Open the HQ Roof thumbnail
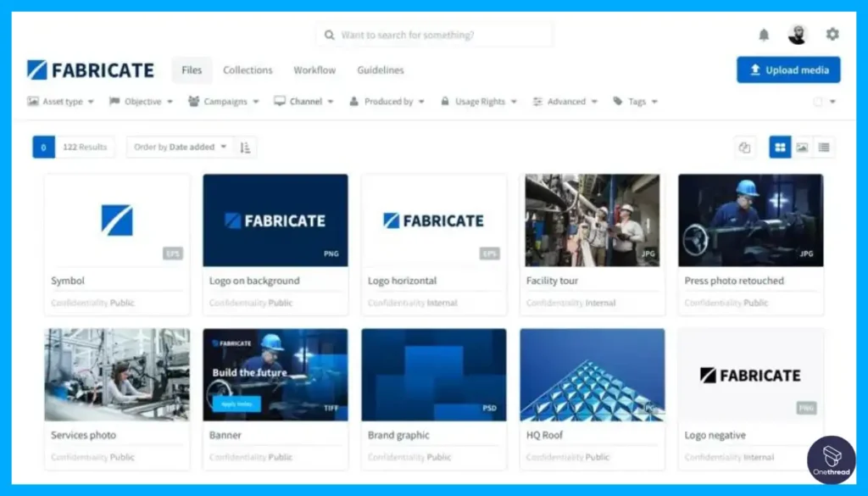This screenshot has width=868, height=496. coord(593,375)
